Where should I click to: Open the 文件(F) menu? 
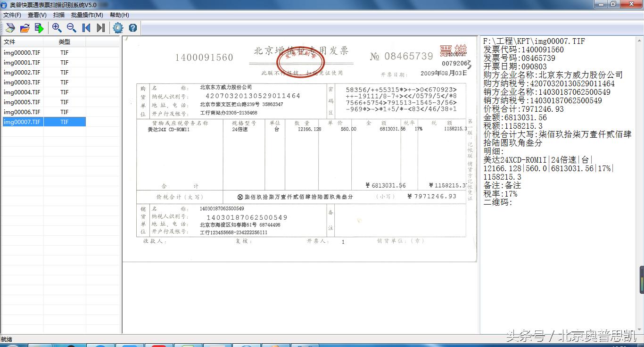(12, 15)
